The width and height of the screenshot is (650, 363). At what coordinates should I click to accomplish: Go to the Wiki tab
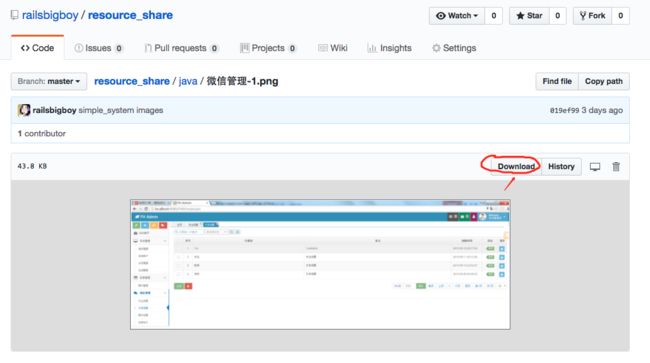(332, 48)
